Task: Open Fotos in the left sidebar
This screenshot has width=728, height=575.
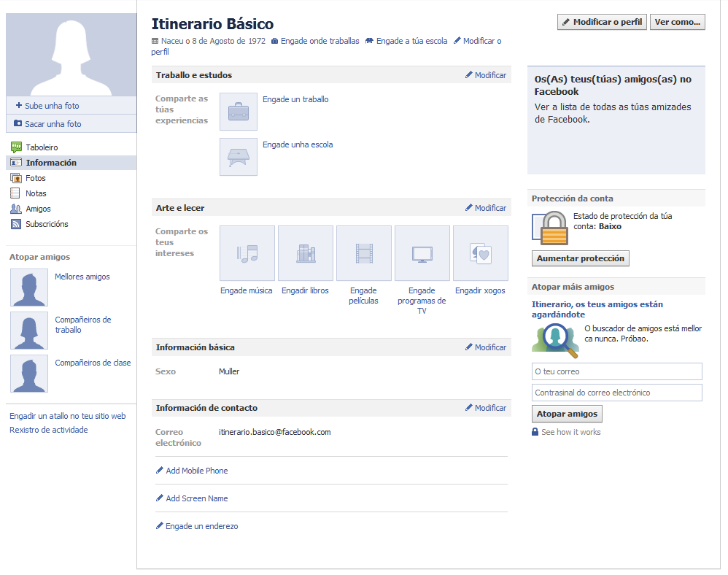Action: click(35, 178)
